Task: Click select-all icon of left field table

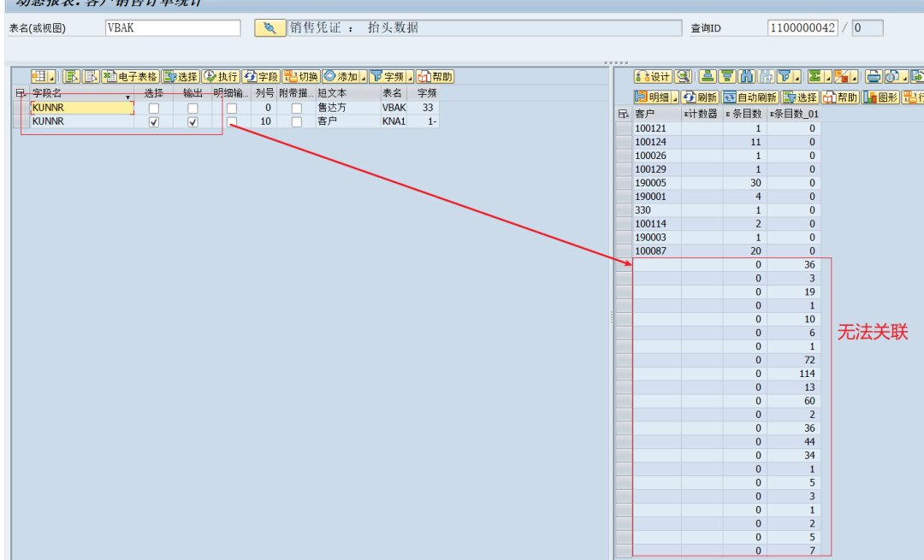Action: point(20,93)
